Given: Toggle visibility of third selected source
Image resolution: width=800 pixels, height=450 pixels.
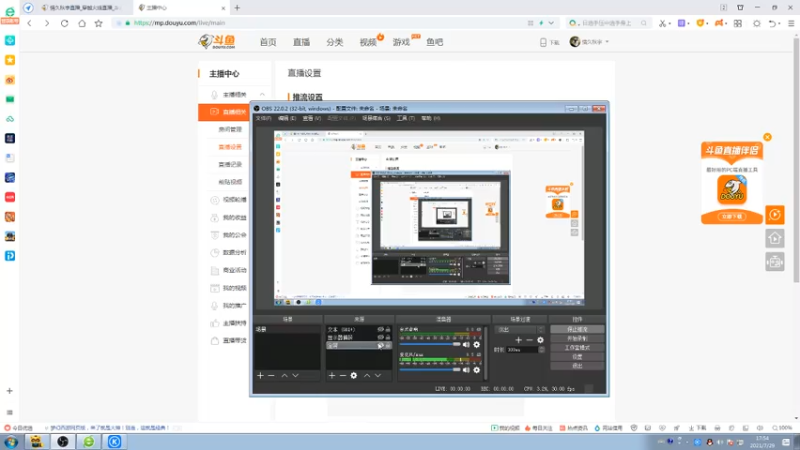Looking at the screenshot, I should (x=381, y=345).
